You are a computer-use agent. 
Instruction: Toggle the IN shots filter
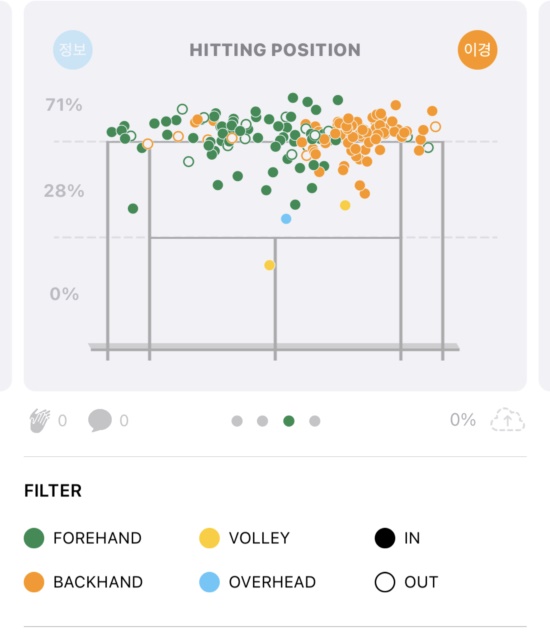[397, 538]
